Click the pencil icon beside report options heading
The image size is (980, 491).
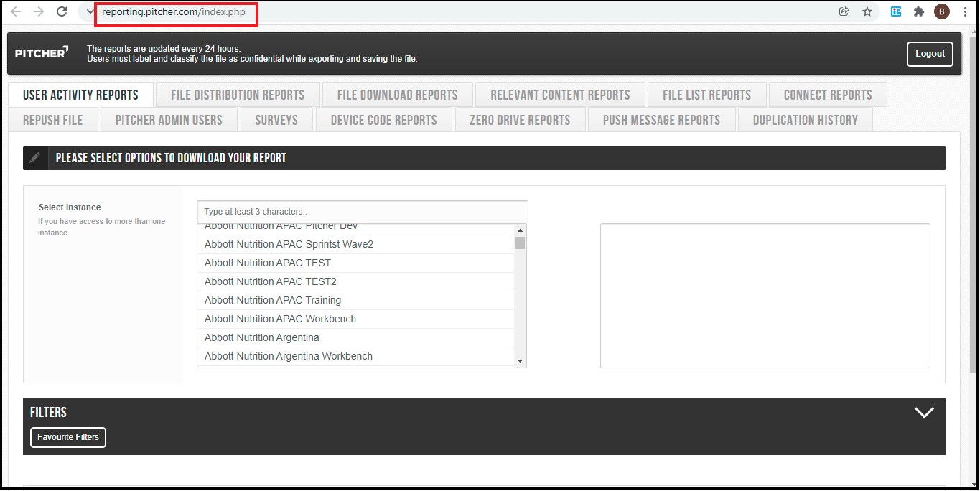(35, 158)
